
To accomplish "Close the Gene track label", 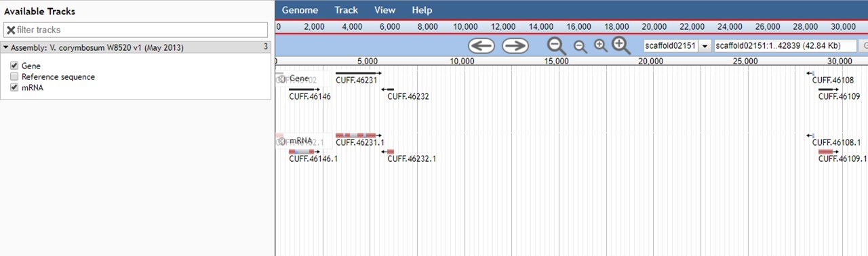I will 281,79.
